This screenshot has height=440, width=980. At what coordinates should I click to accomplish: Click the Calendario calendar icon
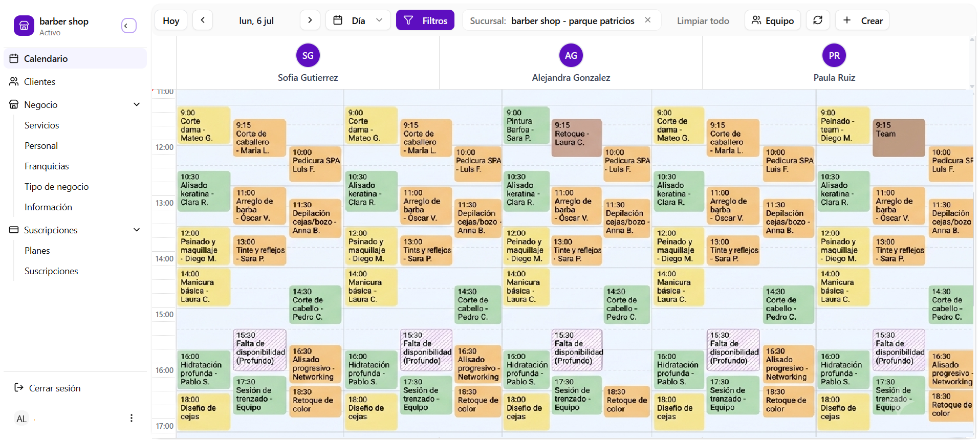14,58
